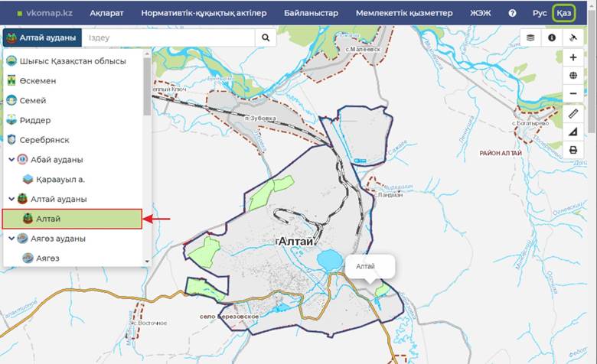597x364 pixels.
Task: Select Өскемен in the region list
Action: (38, 80)
